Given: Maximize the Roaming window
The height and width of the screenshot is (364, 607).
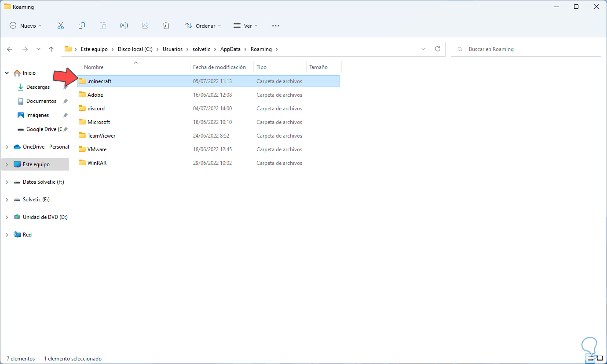Looking at the screenshot, I should click(576, 7).
